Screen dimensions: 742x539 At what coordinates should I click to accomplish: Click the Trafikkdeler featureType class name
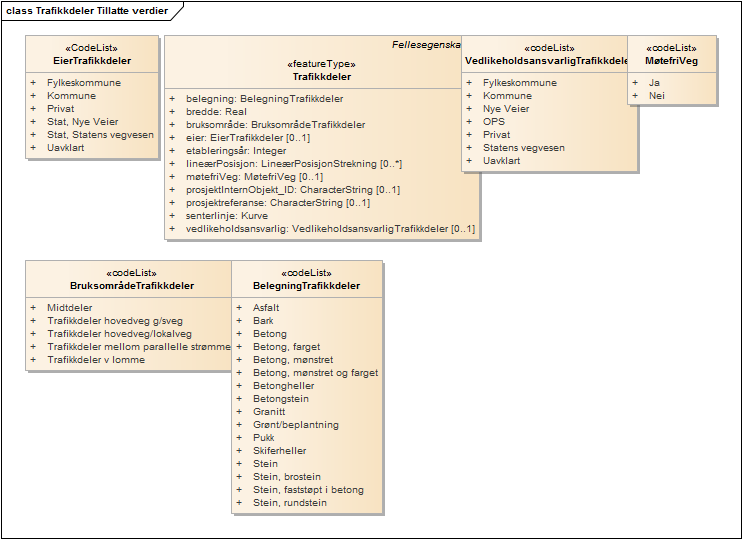coord(322,76)
